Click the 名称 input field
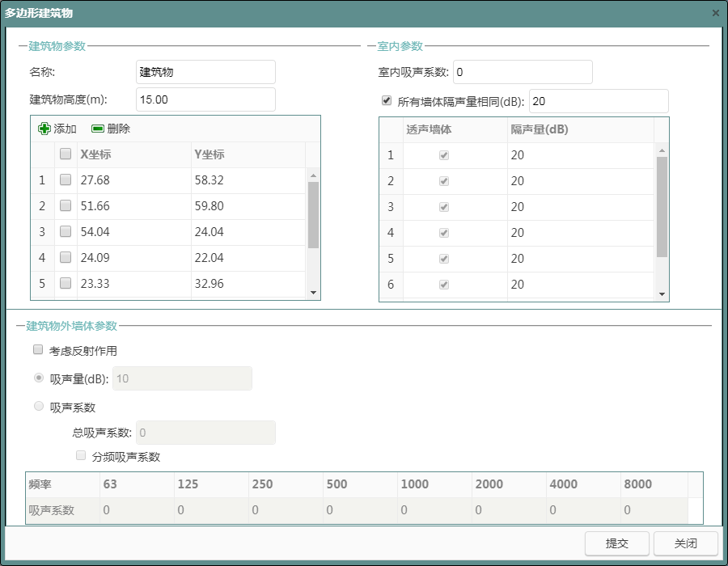Image resolution: width=728 pixels, height=566 pixels. 205,72
